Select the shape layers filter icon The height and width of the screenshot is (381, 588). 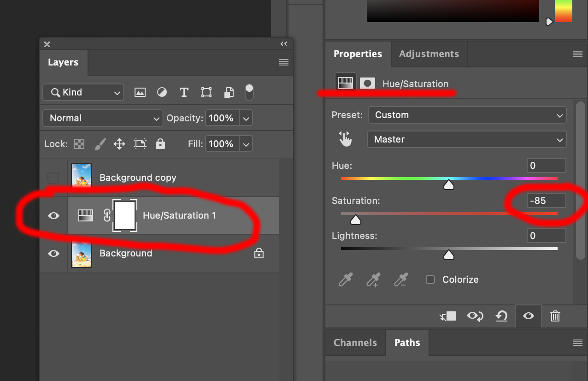206,92
